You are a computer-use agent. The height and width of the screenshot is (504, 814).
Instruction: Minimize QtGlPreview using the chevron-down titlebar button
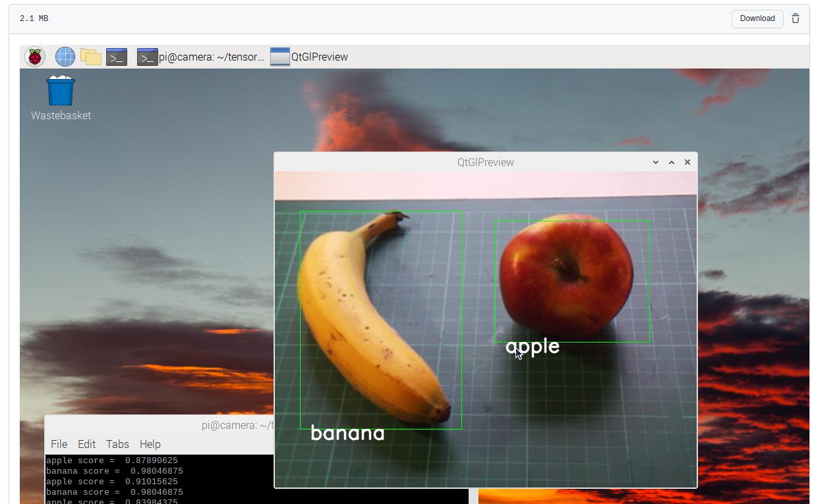point(655,162)
